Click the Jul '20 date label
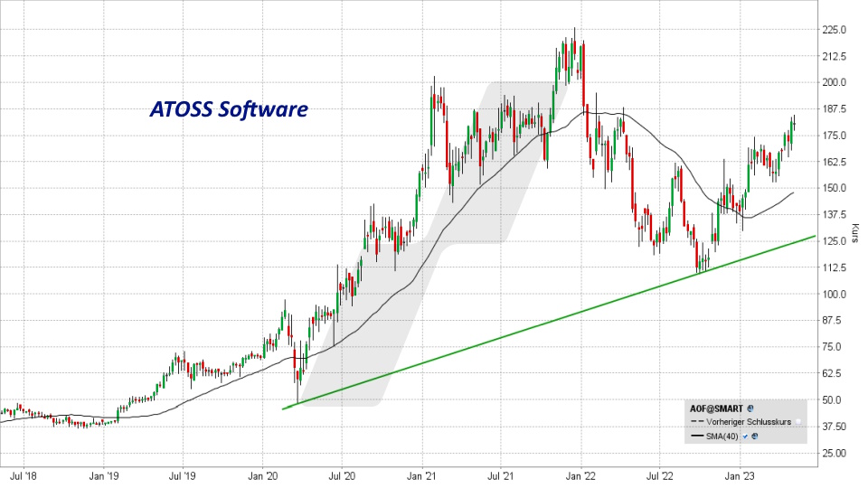The image size is (868, 488). pyautogui.click(x=342, y=476)
